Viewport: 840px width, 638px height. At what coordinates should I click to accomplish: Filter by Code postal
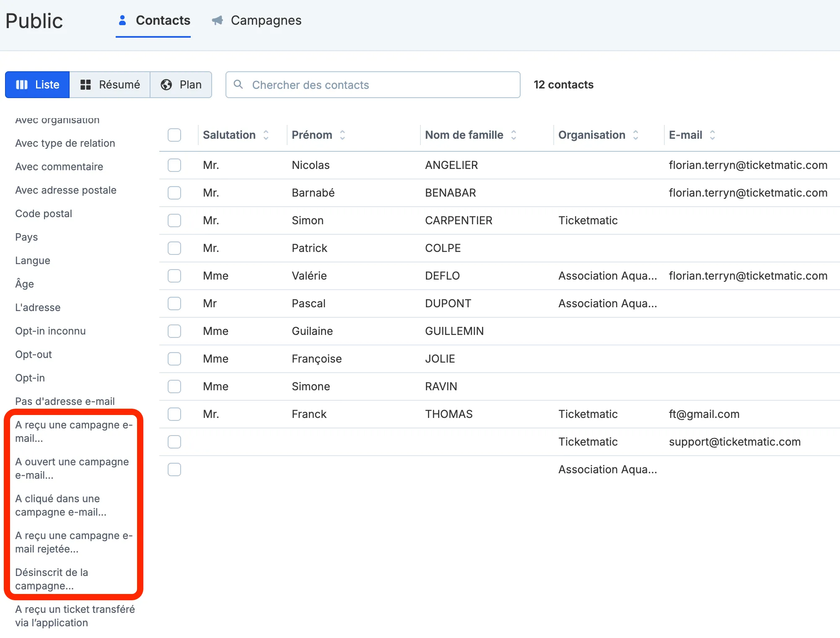pos(44,214)
